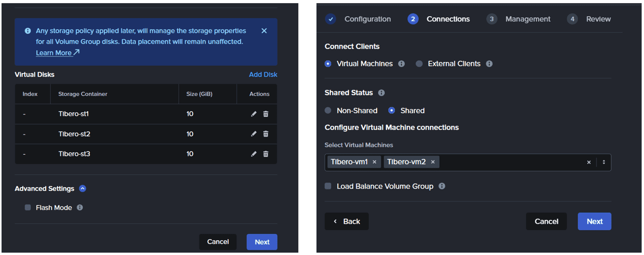Image resolution: width=644 pixels, height=255 pixels.
Task: Click Add Disk link
Action: pyautogui.click(x=263, y=74)
